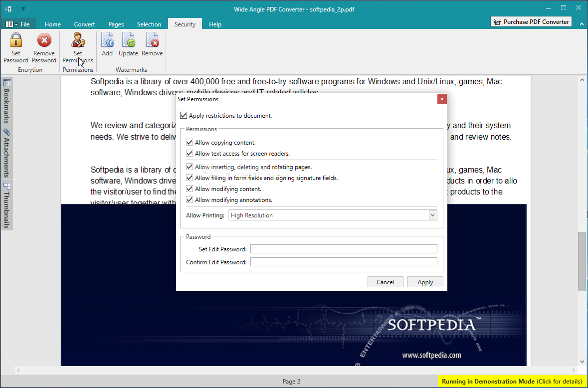Open the Thumbnails side panel
The height and width of the screenshot is (388, 588).
pos(7,205)
